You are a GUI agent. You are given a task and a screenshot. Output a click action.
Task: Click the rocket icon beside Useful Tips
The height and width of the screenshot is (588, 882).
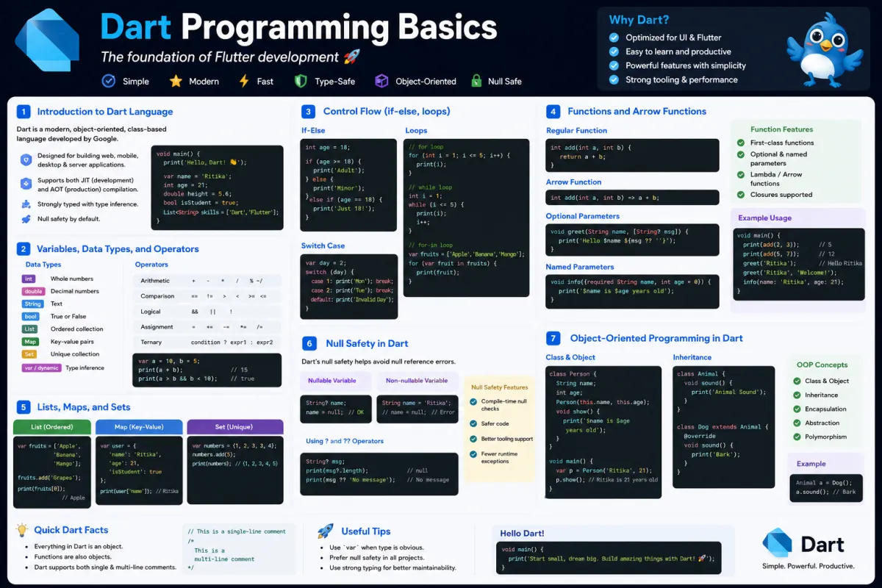click(x=326, y=531)
